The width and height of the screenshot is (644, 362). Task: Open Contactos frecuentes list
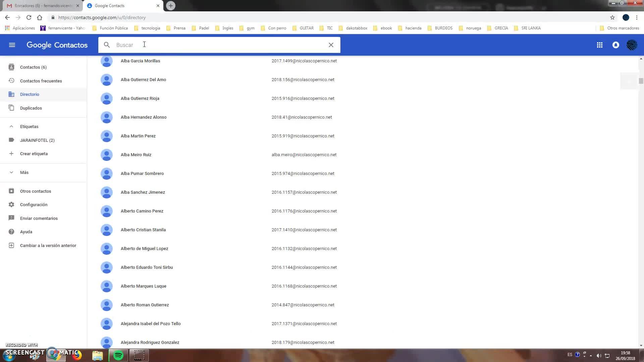coord(41,81)
